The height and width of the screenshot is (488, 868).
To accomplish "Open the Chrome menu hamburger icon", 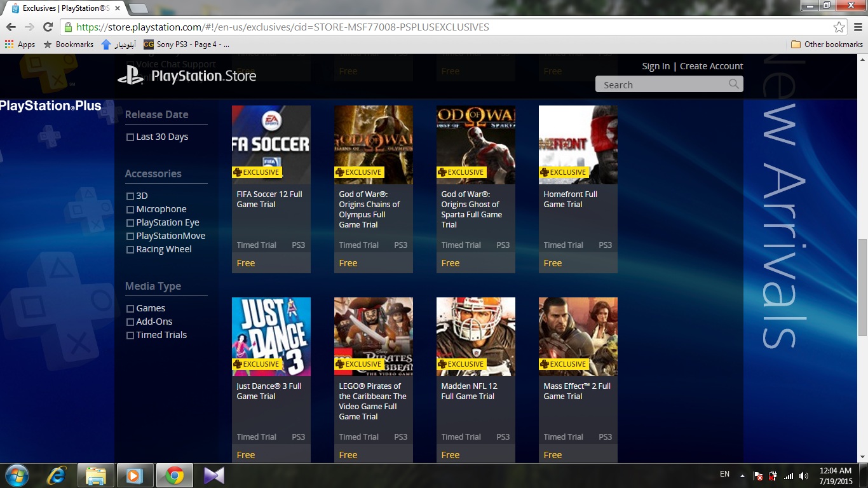I will 855,27.
